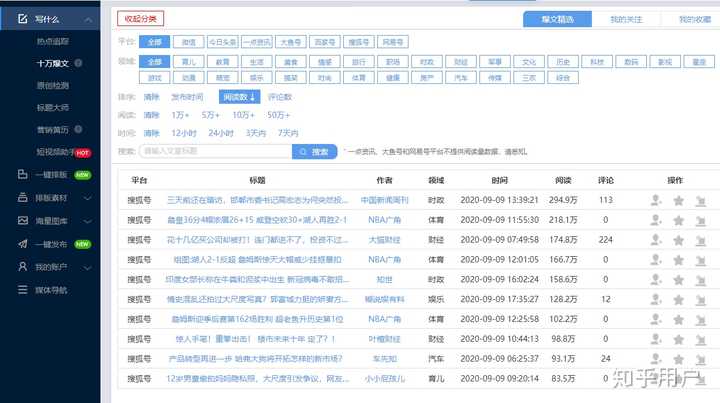Filter time to 24小时
This screenshot has height=403, width=720.
tap(221, 133)
